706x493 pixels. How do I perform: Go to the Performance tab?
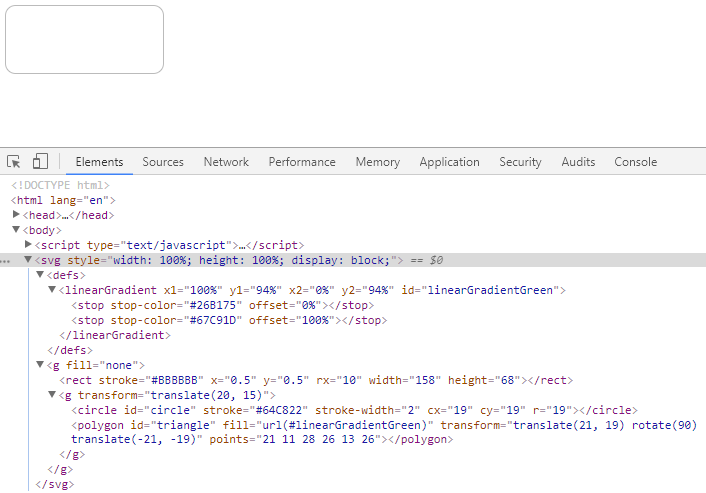coord(302,162)
